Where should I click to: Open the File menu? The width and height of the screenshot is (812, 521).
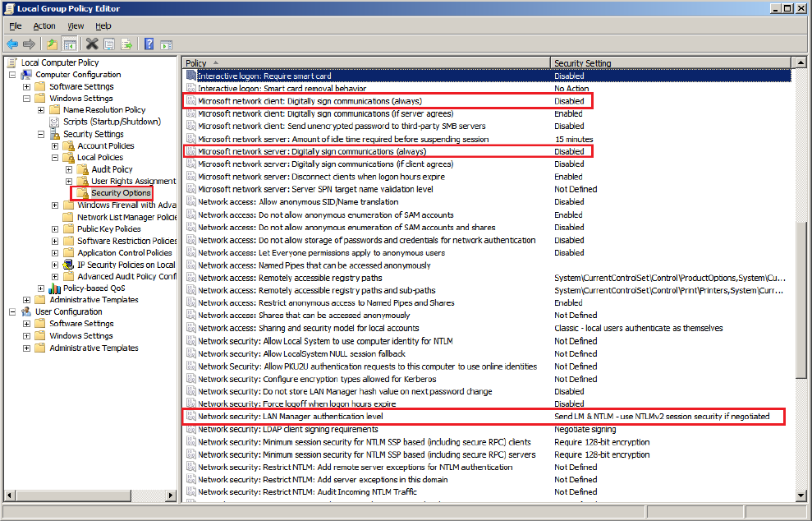coord(16,26)
